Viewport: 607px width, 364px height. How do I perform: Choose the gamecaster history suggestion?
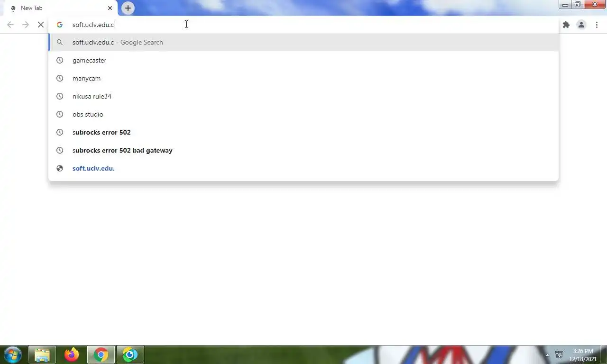pyautogui.click(x=303, y=60)
